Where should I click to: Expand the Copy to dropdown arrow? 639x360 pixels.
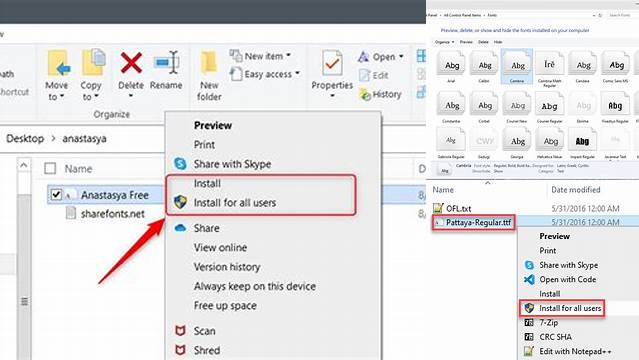(96, 97)
